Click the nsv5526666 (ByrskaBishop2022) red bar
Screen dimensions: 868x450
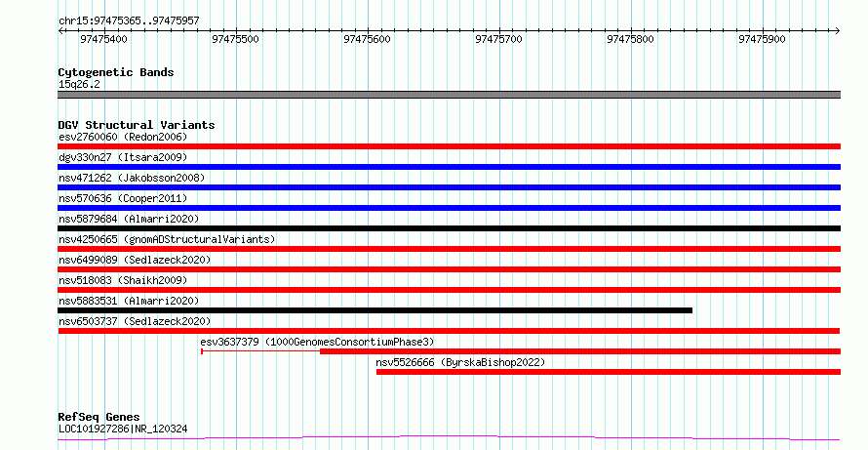click(x=609, y=372)
